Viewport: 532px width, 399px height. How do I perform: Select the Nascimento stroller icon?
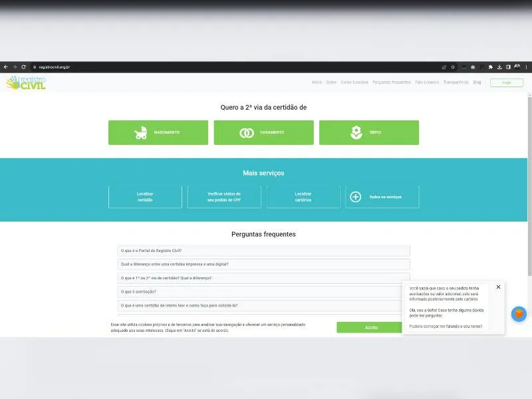point(140,132)
